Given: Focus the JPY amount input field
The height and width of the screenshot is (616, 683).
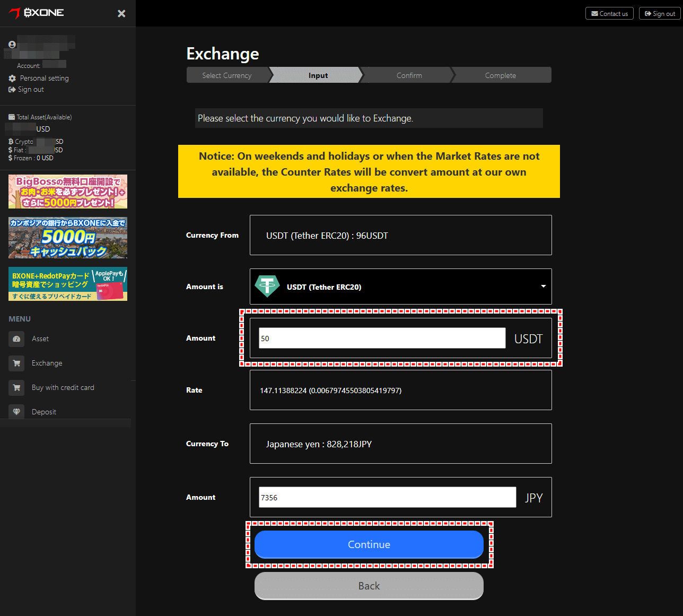Looking at the screenshot, I should coord(387,497).
